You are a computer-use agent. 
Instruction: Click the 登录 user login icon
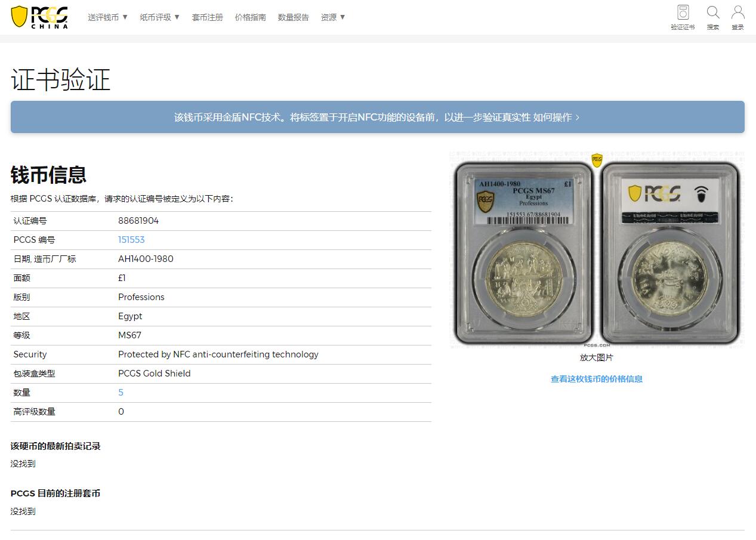tap(738, 17)
